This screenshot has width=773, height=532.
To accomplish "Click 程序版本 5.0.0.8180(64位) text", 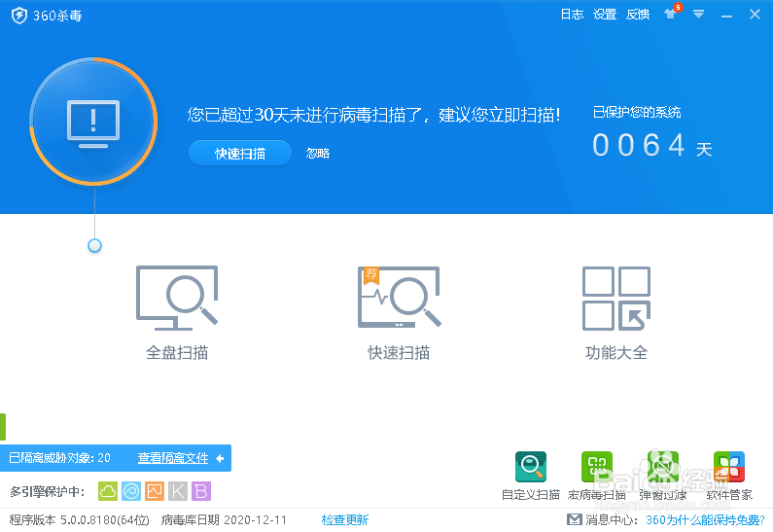I will pyautogui.click(x=80, y=520).
